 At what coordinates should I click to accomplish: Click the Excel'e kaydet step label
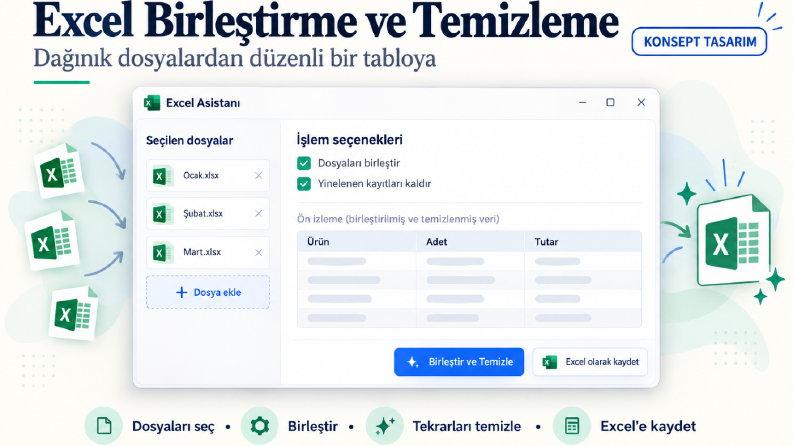pyautogui.click(x=648, y=426)
